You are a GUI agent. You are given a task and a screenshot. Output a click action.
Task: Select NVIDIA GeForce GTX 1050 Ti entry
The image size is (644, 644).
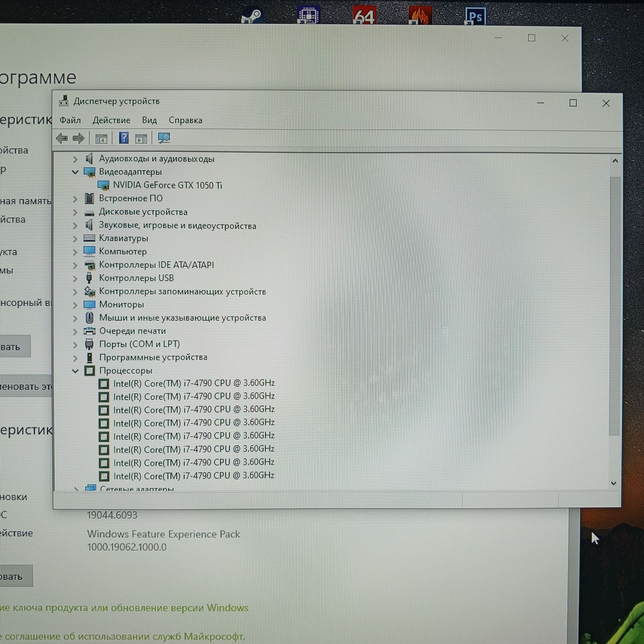pyautogui.click(x=167, y=185)
